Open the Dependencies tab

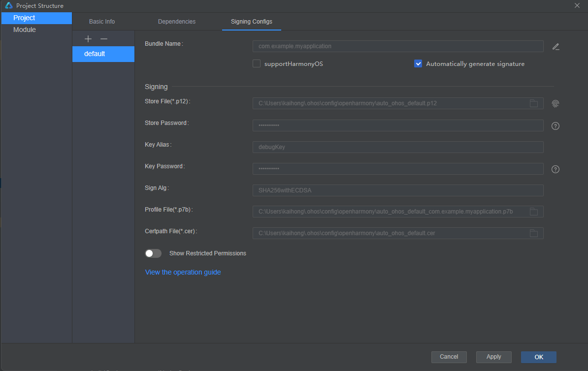pyautogui.click(x=177, y=22)
